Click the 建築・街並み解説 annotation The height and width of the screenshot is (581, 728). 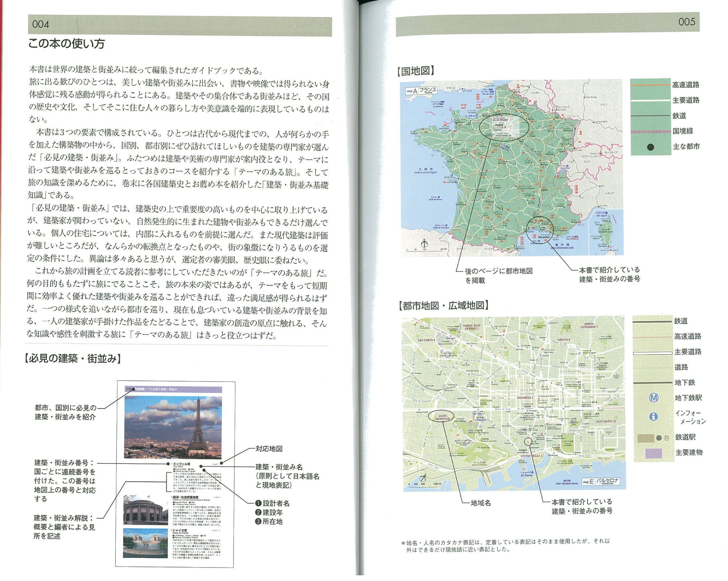[64, 527]
